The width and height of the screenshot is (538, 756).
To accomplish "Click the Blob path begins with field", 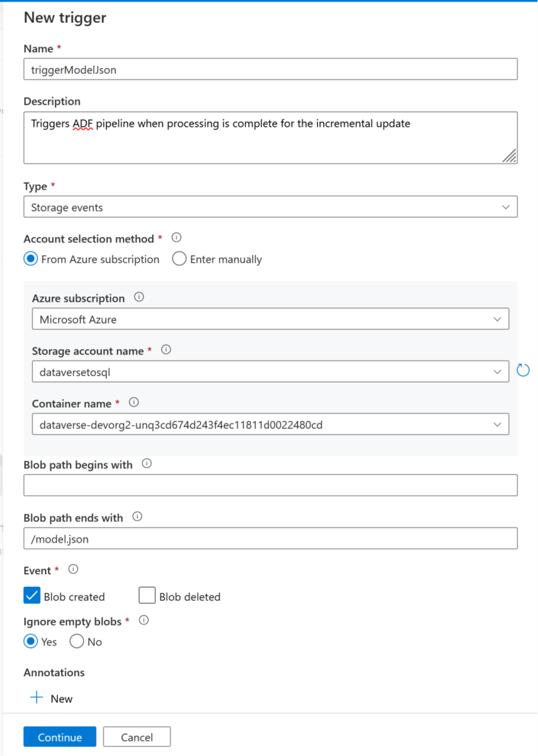I will (x=270, y=485).
